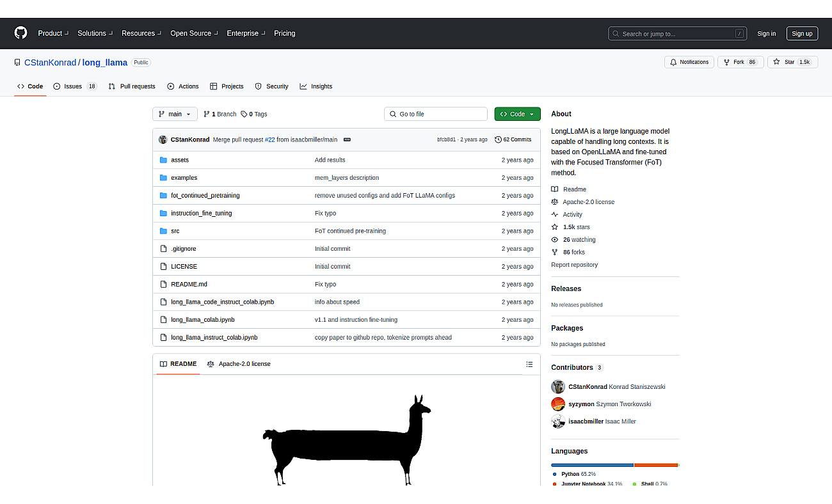Open the instruction_fine_tuning folder
The height and width of the screenshot is (504, 832).
tap(201, 213)
